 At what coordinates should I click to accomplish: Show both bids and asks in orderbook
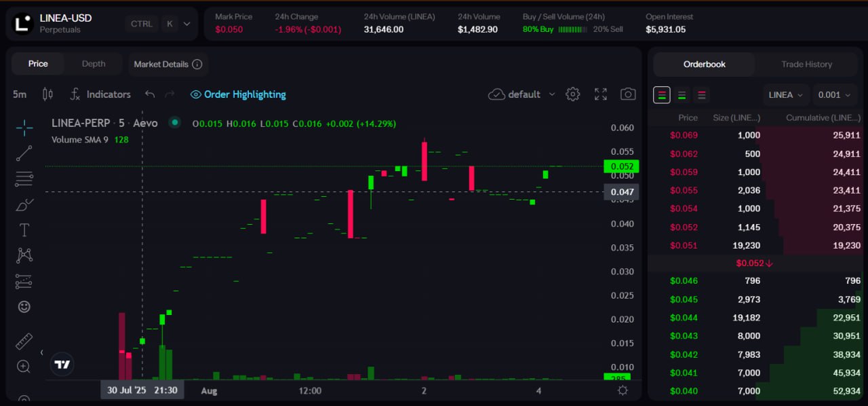click(662, 95)
